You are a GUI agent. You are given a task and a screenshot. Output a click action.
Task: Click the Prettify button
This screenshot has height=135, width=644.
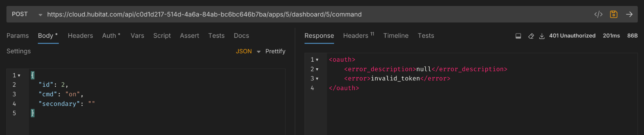275,51
